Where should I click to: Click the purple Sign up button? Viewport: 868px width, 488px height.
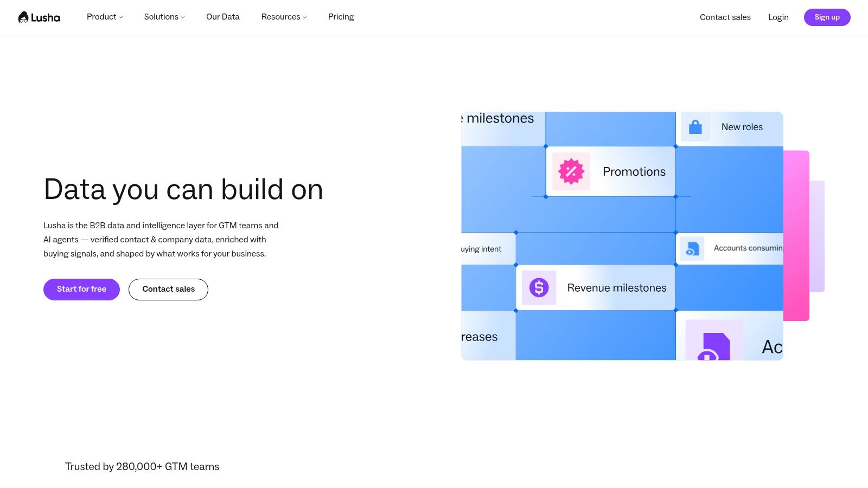click(x=827, y=17)
